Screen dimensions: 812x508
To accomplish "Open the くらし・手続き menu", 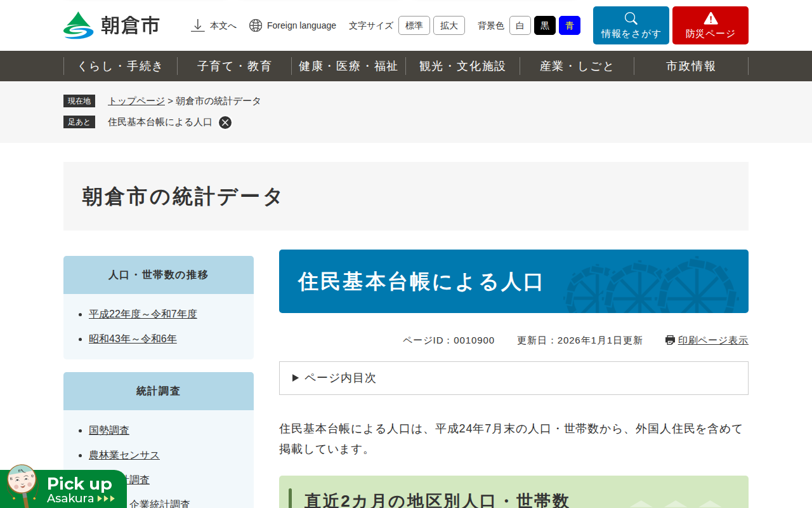I will click(x=121, y=66).
